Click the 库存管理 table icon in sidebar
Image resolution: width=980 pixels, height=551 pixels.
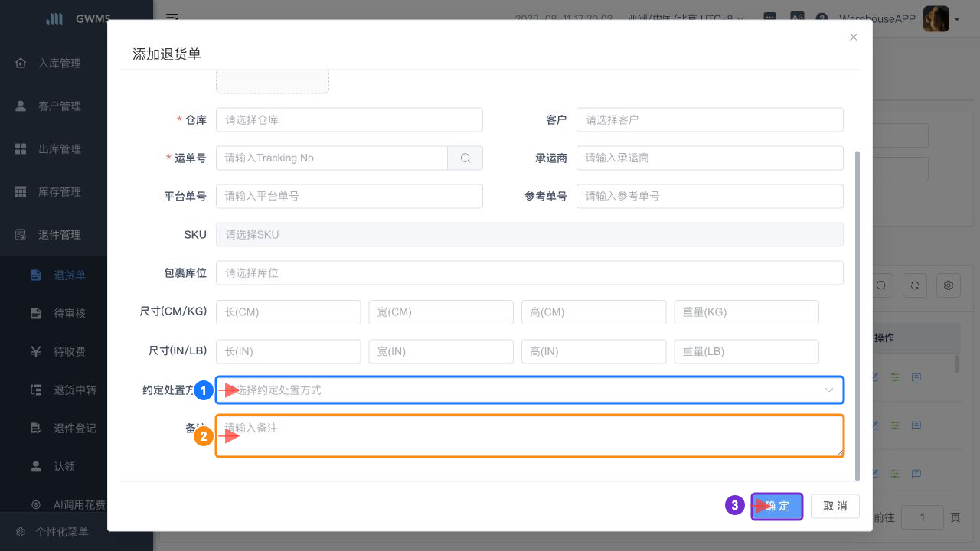21,191
